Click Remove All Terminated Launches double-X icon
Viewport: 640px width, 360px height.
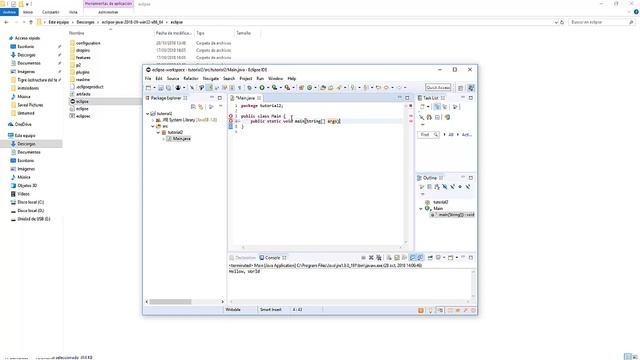[x=379, y=258]
